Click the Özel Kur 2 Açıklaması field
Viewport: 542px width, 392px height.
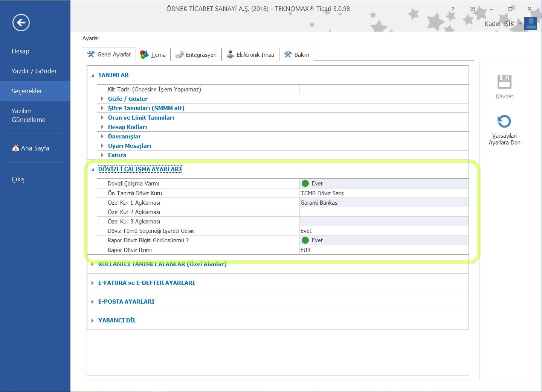tap(383, 212)
